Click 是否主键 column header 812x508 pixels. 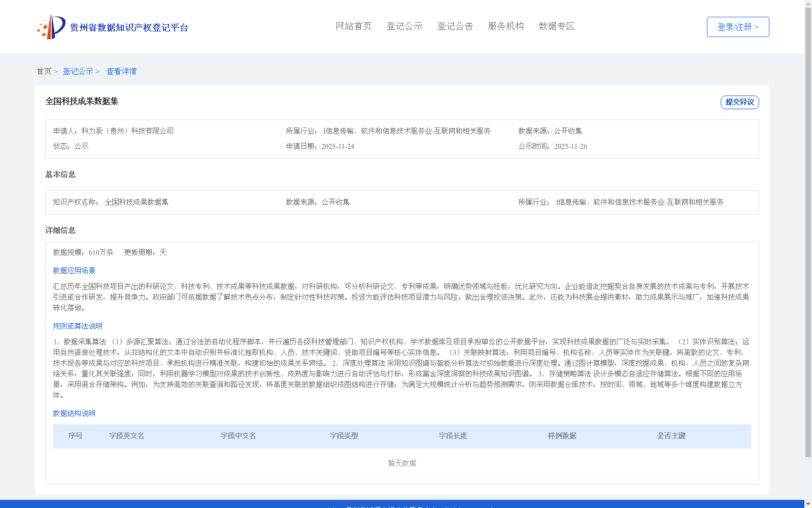click(671, 436)
